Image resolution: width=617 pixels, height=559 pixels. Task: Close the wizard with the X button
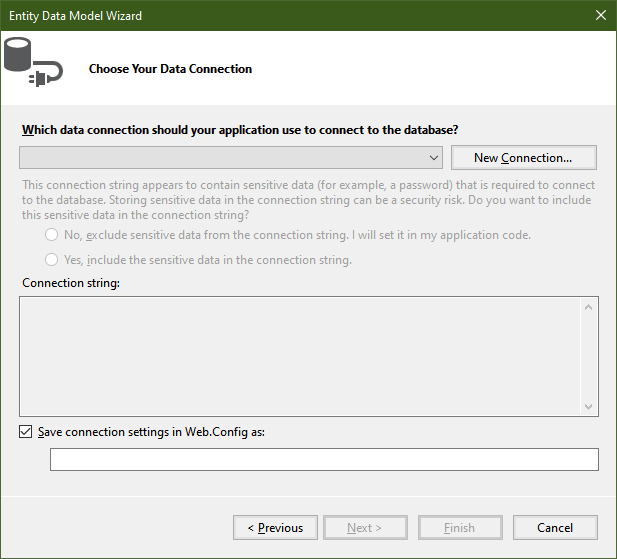601,15
